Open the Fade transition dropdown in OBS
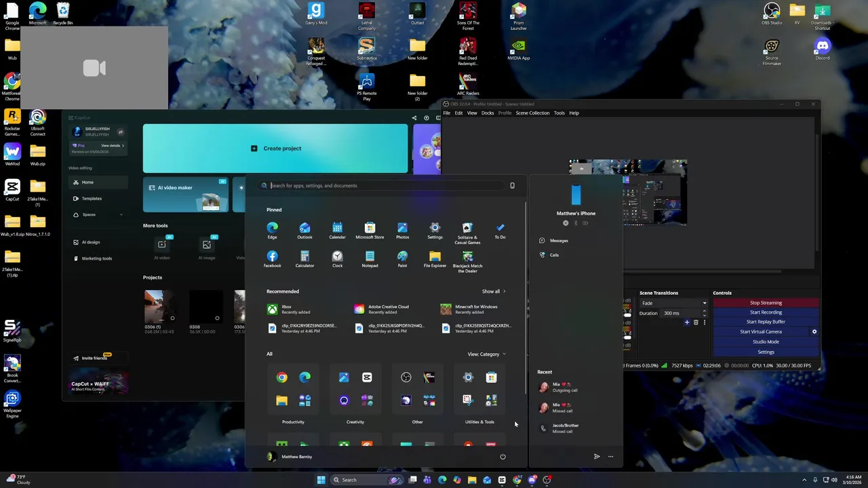 point(674,304)
